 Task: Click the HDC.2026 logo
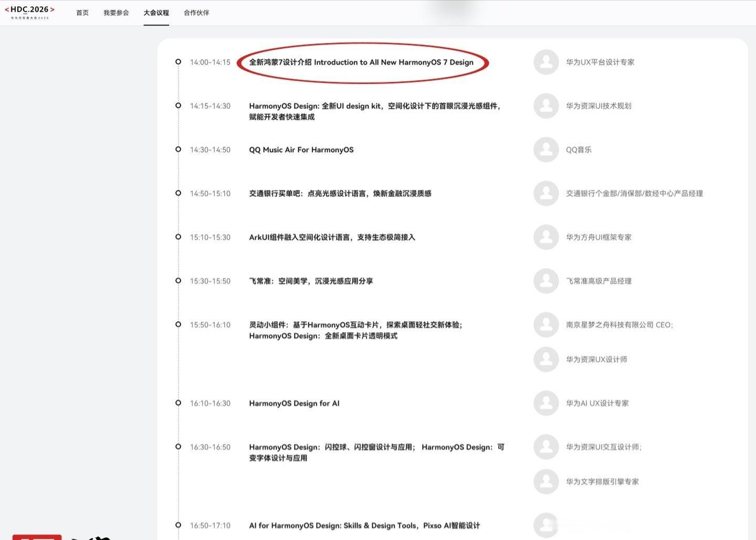(x=29, y=12)
